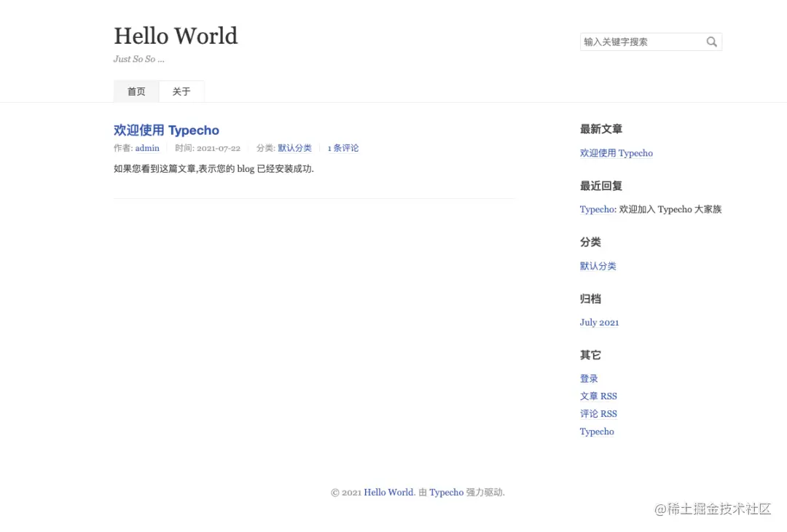Open 欢迎使用 Typecho under 最新文章
The image size is (787, 532).
pyautogui.click(x=616, y=153)
